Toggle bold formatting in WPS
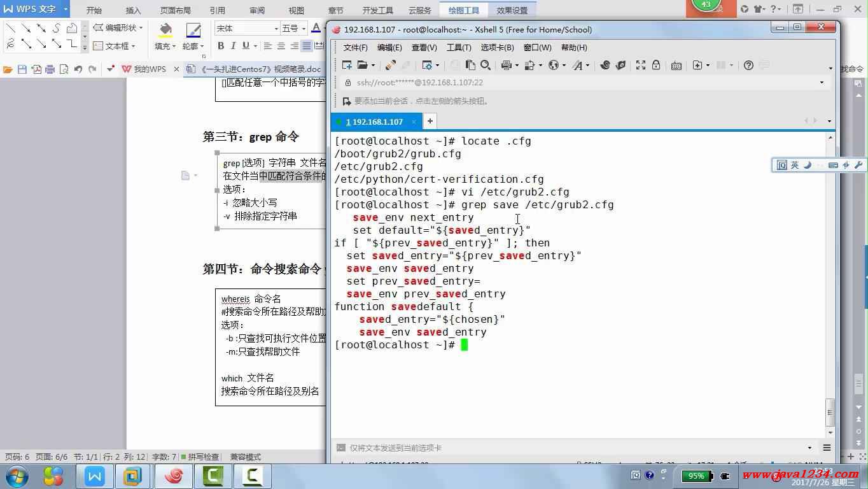 point(221,46)
